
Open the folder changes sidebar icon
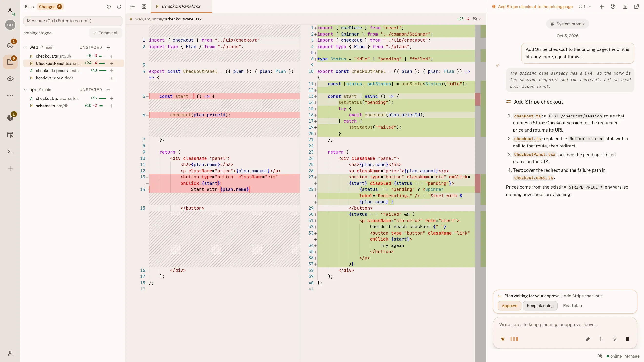tap(10, 62)
